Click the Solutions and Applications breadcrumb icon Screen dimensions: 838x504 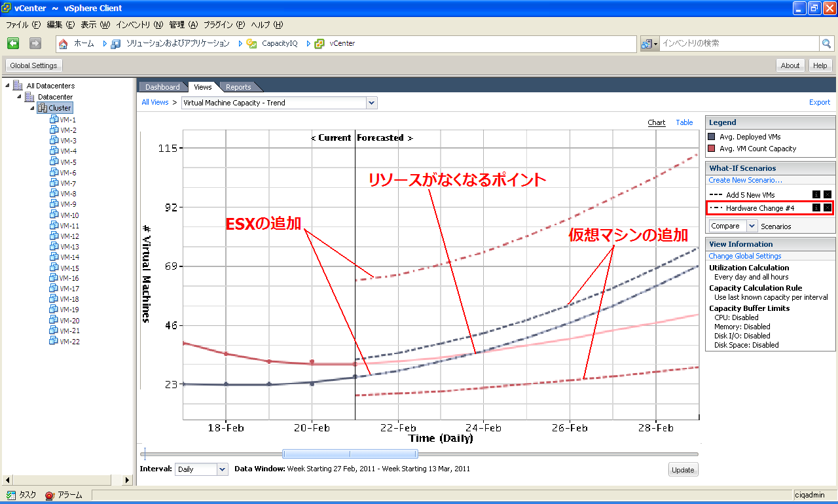(x=116, y=44)
